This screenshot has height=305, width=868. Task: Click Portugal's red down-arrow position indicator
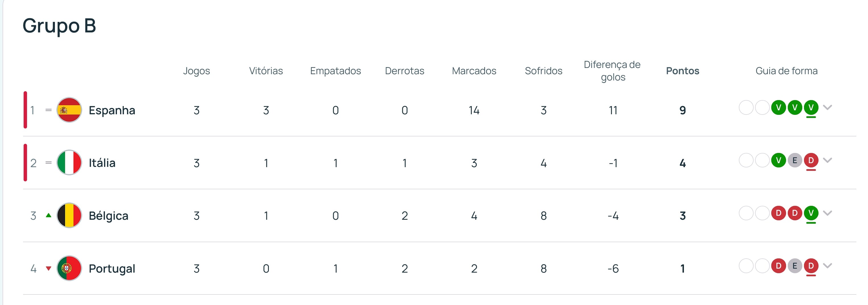point(49,268)
